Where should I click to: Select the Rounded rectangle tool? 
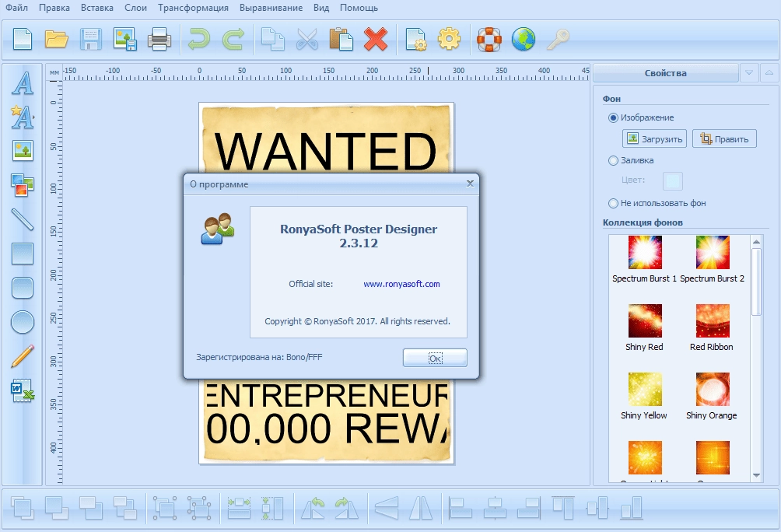pos(23,288)
